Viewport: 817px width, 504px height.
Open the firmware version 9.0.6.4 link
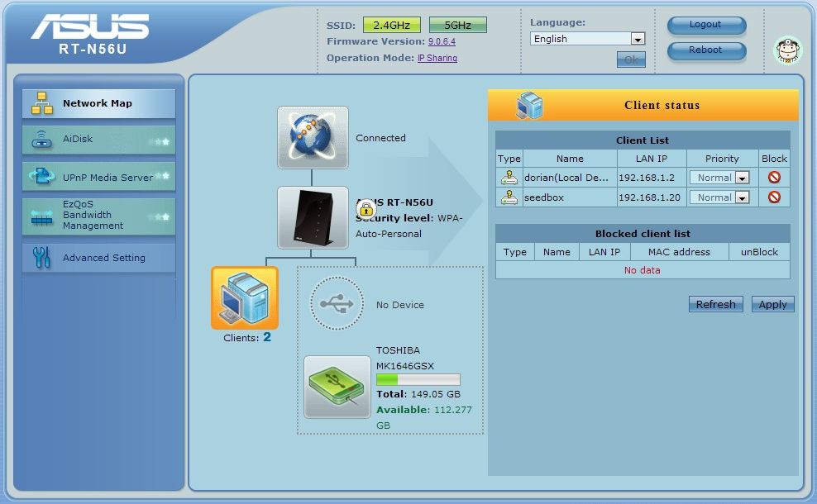click(x=442, y=41)
